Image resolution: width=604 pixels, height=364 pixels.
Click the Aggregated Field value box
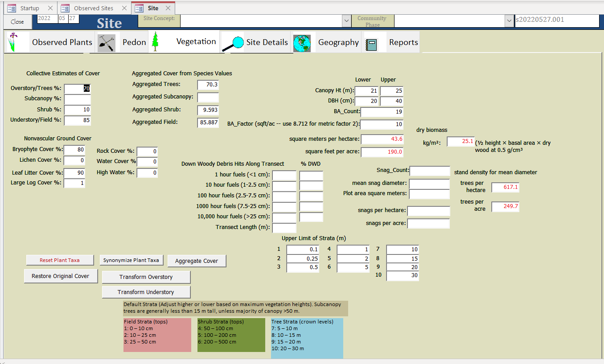click(x=208, y=122)
